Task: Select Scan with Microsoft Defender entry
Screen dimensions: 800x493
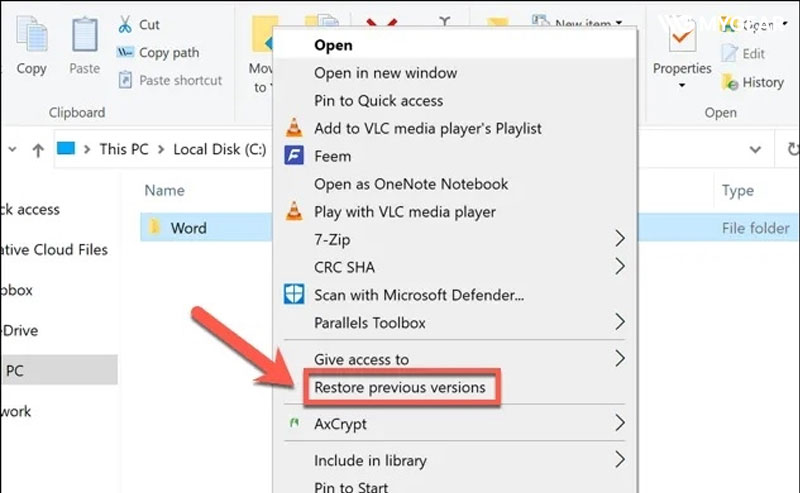Action: [418, 295]
